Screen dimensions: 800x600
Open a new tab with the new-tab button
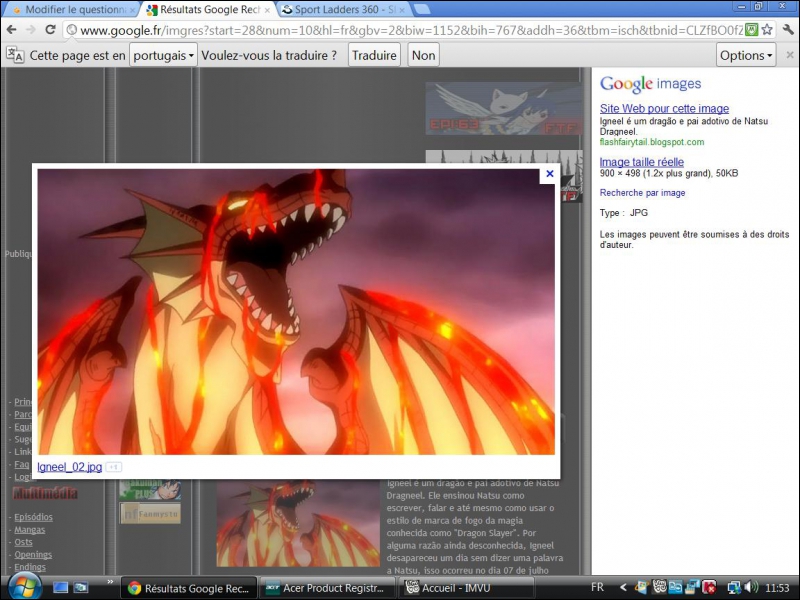(421, 9)
